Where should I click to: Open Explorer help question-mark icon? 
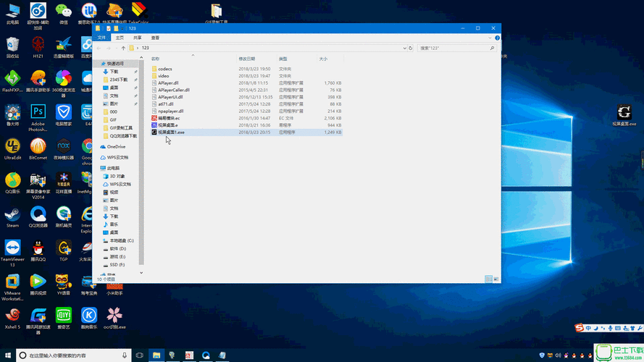point(497,38)
